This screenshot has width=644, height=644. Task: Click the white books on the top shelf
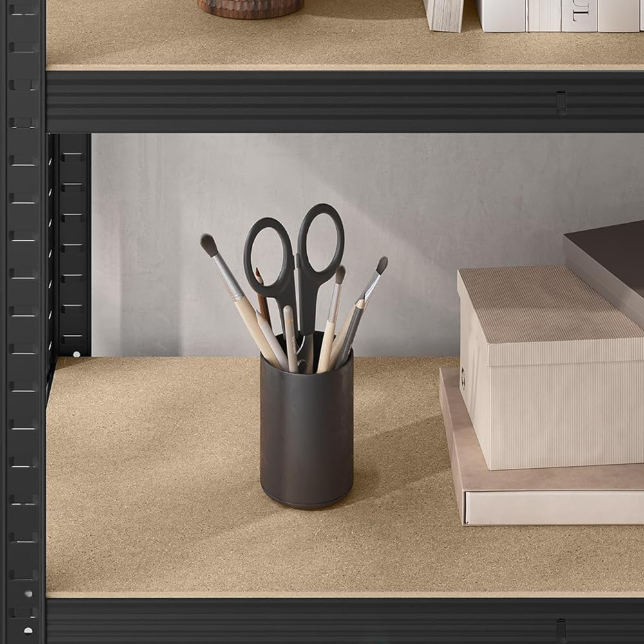547,14
